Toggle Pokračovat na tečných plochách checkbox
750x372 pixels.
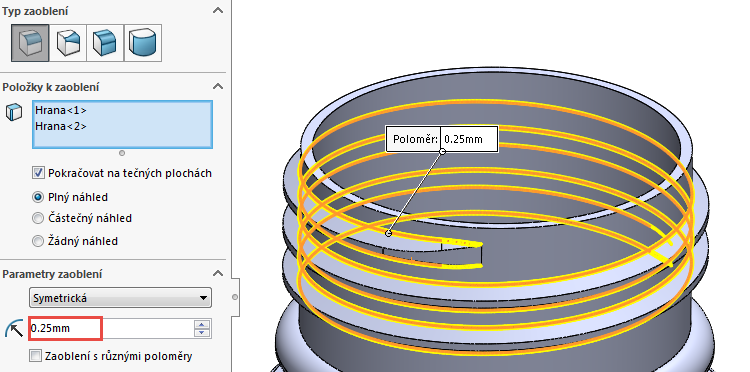coord(37,173)
